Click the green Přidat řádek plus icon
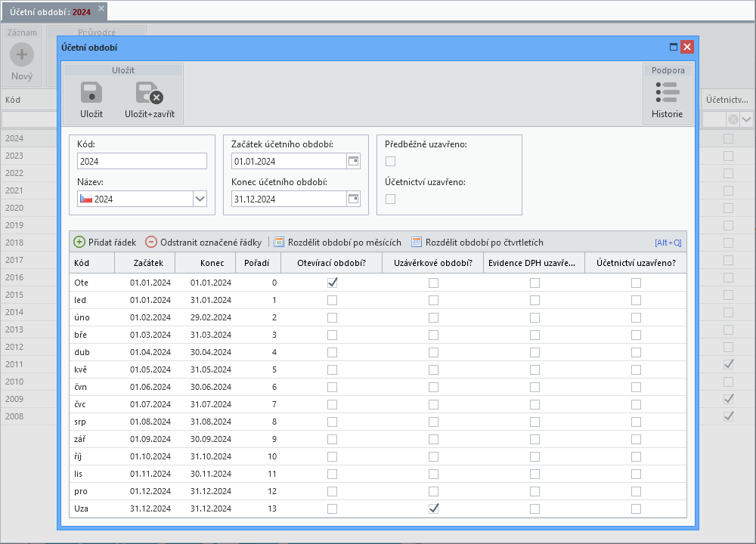Image resolution: width=756 pixels, height=544 pixels. (79, 242)
